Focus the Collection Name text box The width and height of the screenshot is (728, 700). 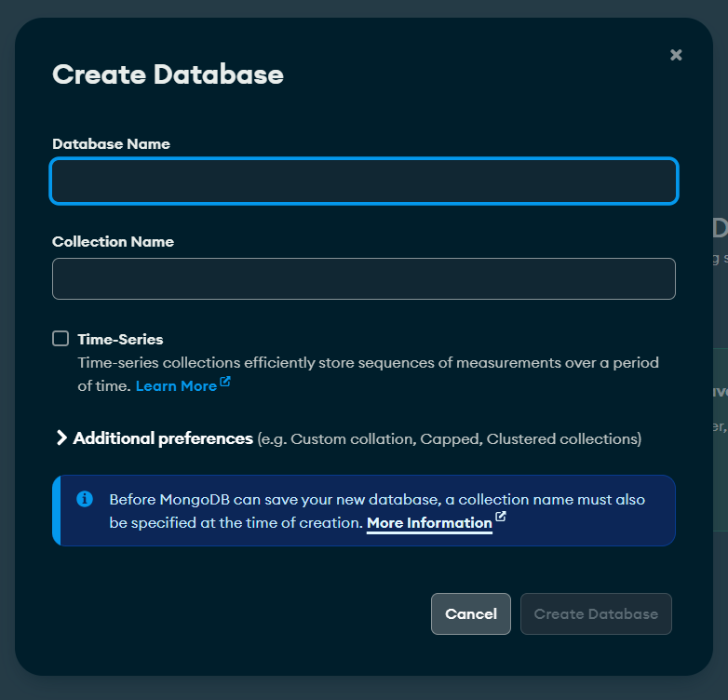(363, 279)
